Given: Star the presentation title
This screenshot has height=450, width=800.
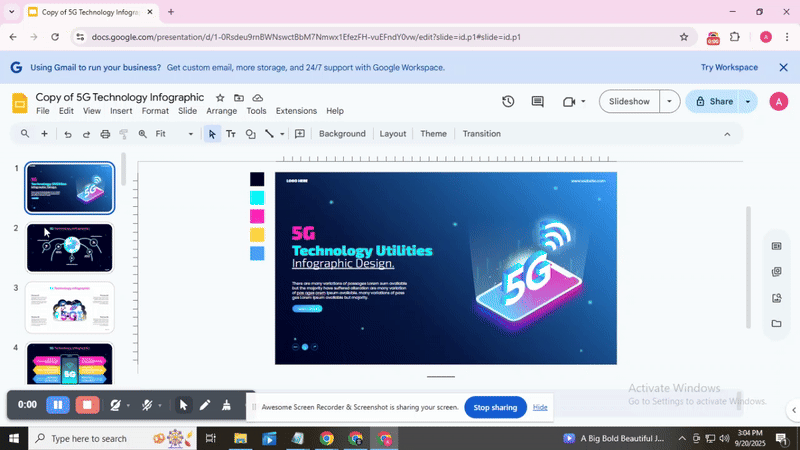Looking at the screenshot, I should click(x=220, y=98).
